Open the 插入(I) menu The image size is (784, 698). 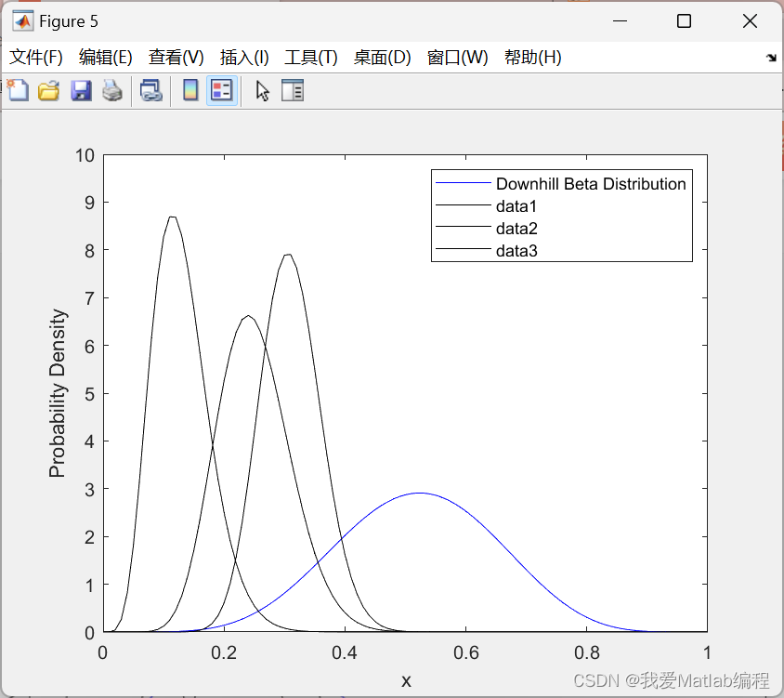coord(244,58)
